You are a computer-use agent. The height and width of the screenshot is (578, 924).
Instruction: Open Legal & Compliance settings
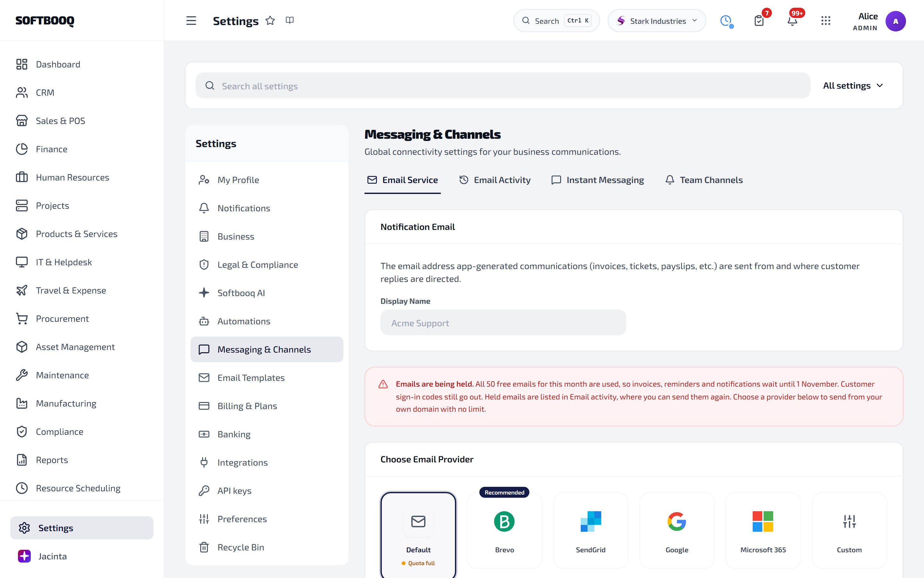pos(267,265)
